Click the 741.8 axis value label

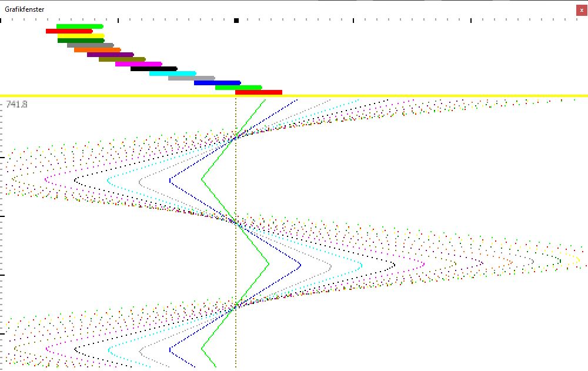click(x=16, y=104)
